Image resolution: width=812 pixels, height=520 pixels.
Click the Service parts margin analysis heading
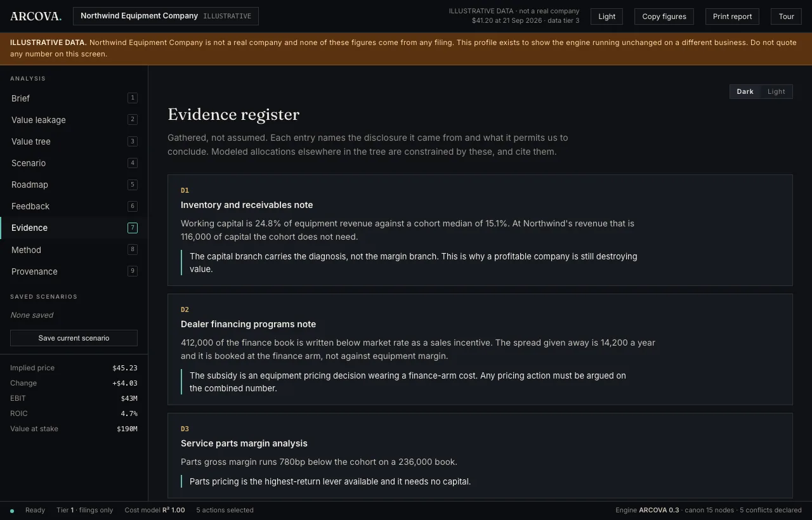(244, 443)
